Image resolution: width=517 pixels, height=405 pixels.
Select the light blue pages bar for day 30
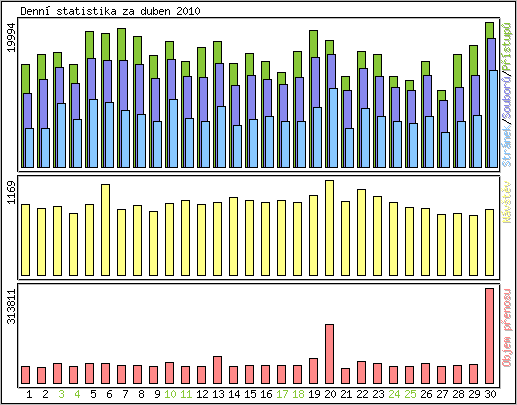coord(493,119)
